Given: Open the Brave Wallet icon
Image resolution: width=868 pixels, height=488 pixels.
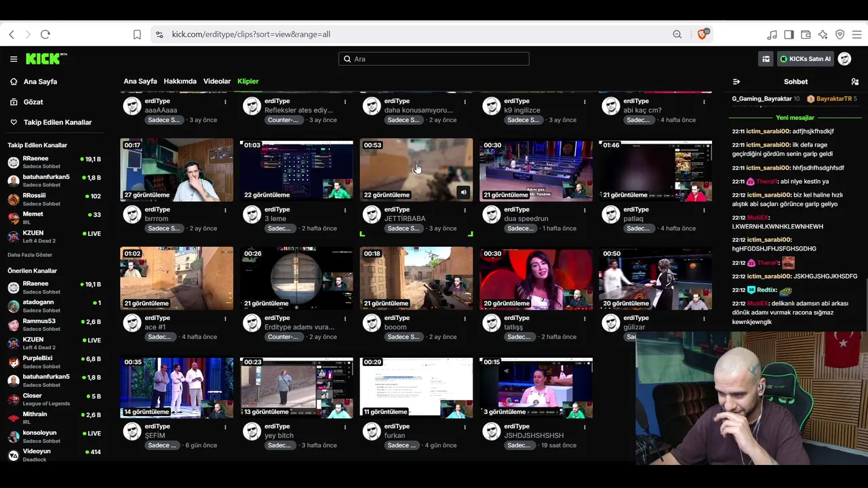Looking at the screenshot, I should point(806,35).
